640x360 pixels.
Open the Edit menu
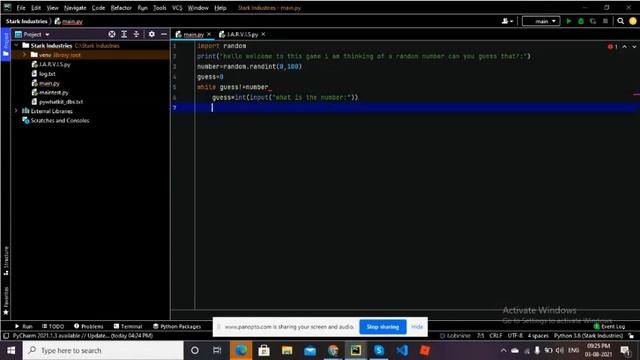click(x=36, y=8)
